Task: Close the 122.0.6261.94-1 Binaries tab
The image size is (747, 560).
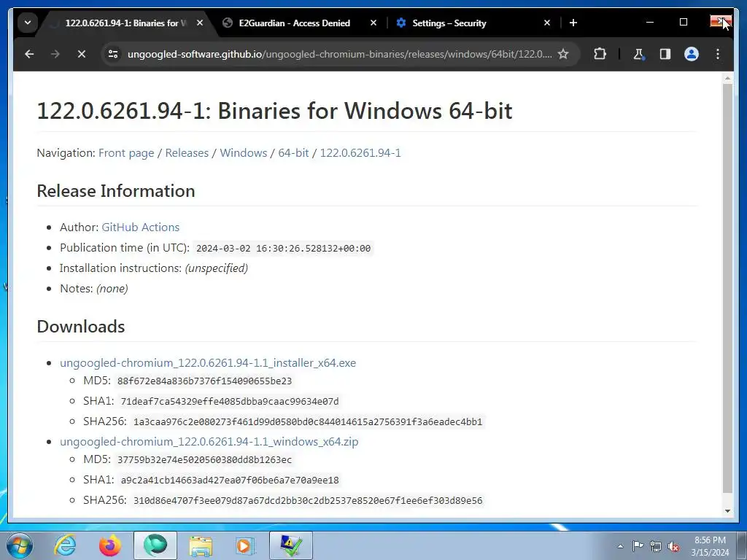Action: click(x=200, y=23)
